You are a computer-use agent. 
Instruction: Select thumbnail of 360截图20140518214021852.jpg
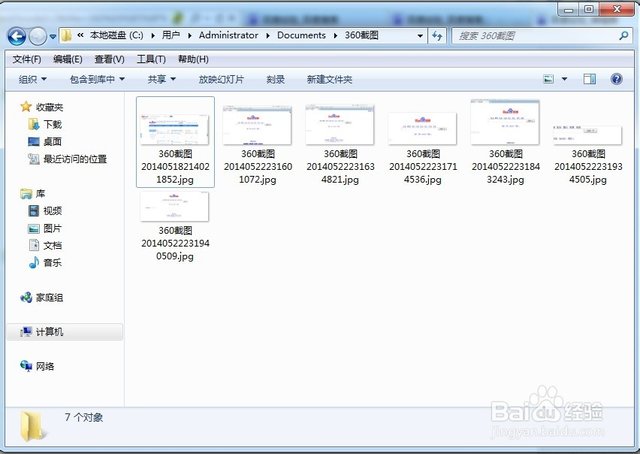tap(175, 129)
